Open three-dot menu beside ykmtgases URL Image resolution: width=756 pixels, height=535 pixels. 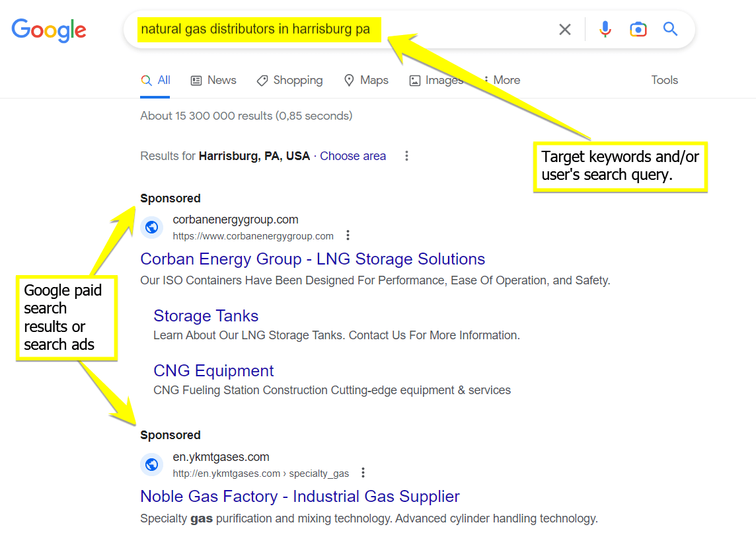point(363,473)
